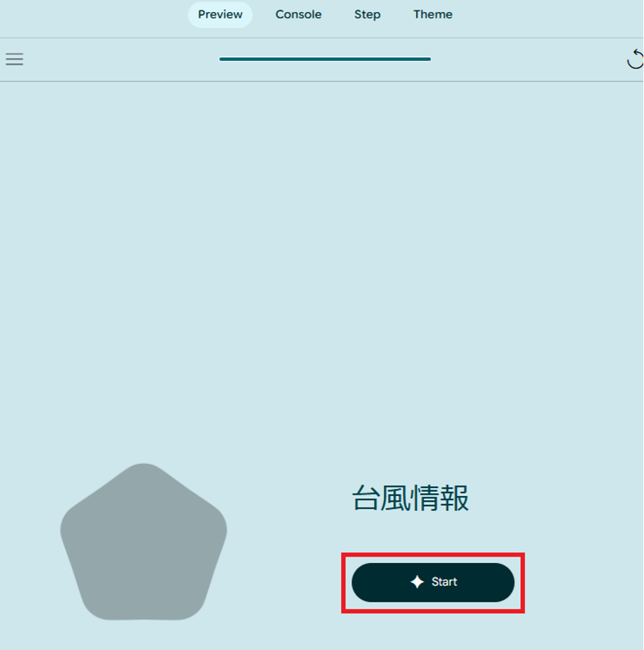Click the left end of the progress bar
This screenshot has width=644, height=650.
223,59
